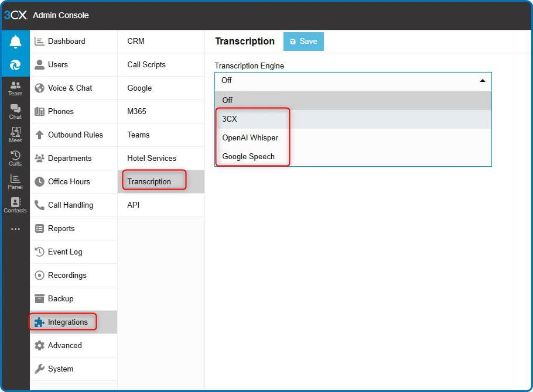Image resolution: width=533 pixels, height=392 pixels.
Task: Click the Outbound Rules arrow icon
Action: [39, 135]
